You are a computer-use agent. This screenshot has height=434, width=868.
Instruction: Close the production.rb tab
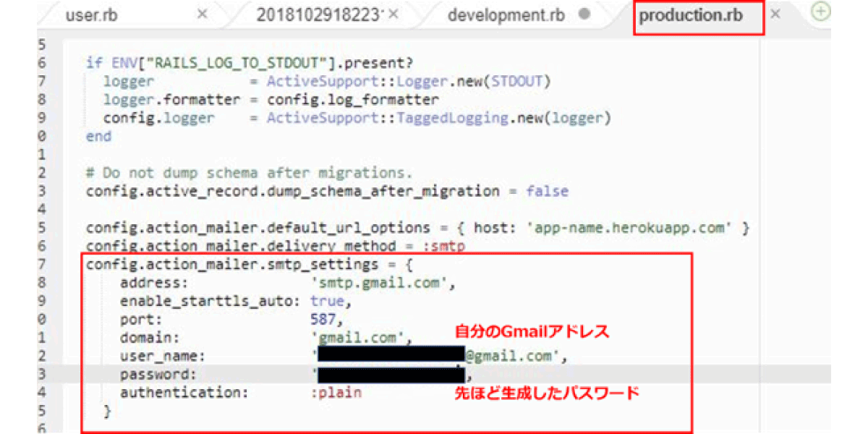click(x=775, y=14)
